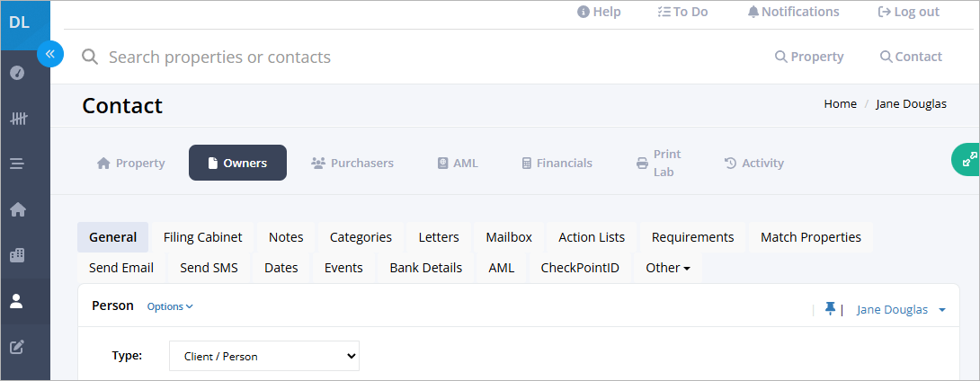980x381 pixels.
Task: Expand the Person Options dropdown
Action: pos(170,306)
